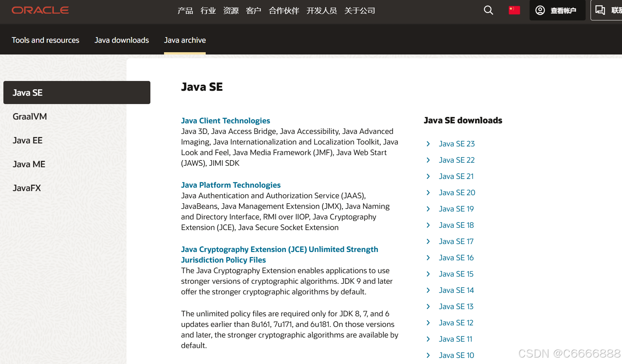Open JCE Unlimited Strength Policy Files link
The height and width of the screenshot is (364, 622).
point(280,255)
